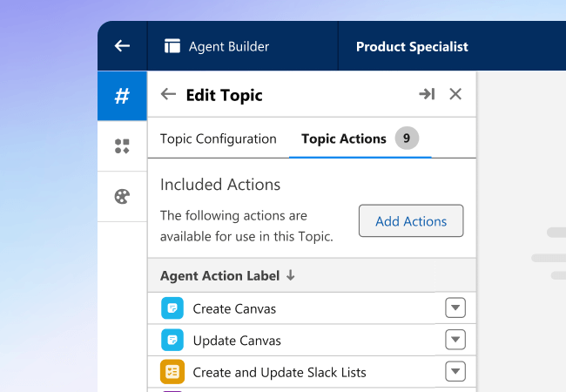Open the dropdown for Update Canvas row
This screenshot has width=566, height=392.
point(455,340)
